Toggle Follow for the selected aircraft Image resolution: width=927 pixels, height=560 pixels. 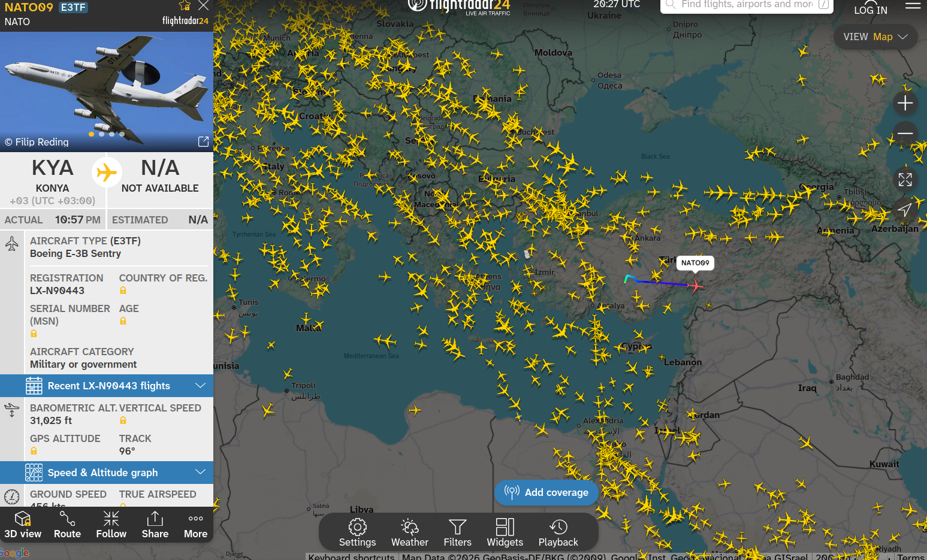pos(111,525)
